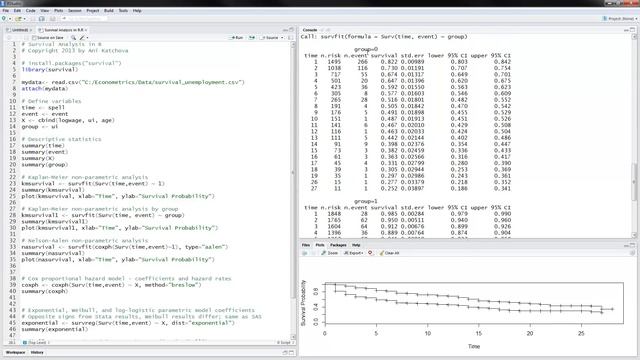This screenshot has height=360, width=640.
Task: Switch to the Untitled1 editor tab
Action: click(x=20, y=30)
